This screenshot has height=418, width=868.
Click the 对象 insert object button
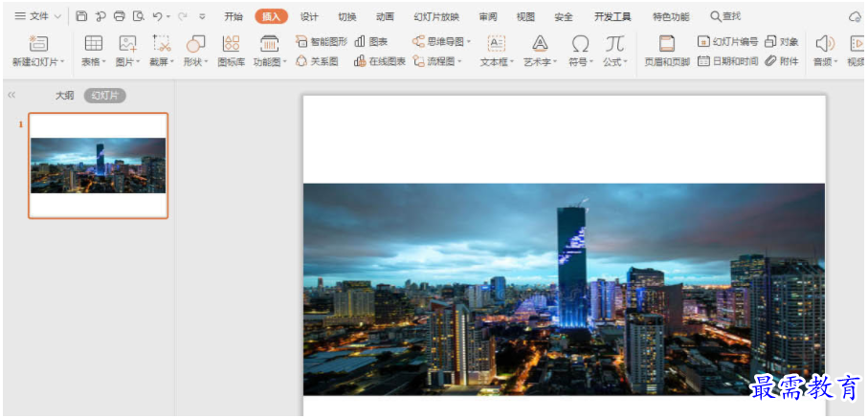coord(782,41)
